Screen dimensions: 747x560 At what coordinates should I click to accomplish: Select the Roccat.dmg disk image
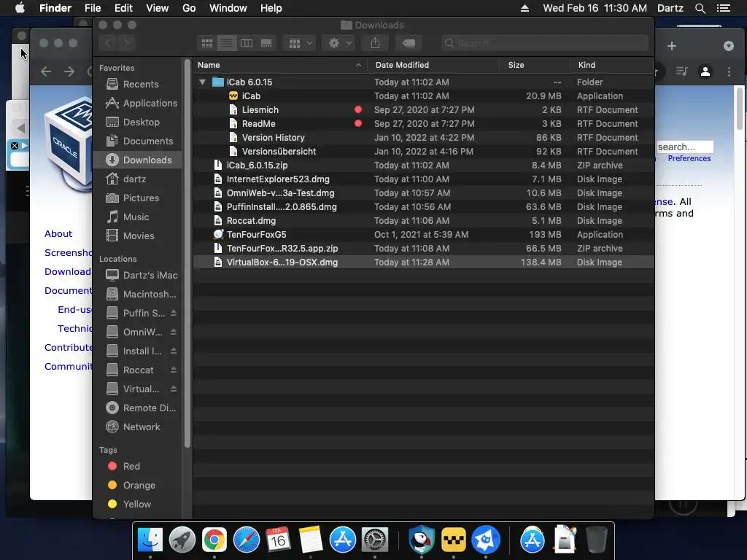click(x=423, y=220)
